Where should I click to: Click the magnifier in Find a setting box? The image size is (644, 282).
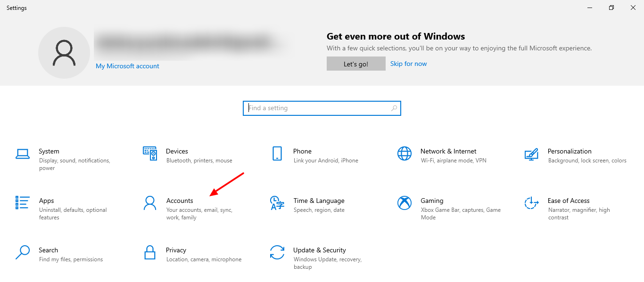(x=394, y=108)
